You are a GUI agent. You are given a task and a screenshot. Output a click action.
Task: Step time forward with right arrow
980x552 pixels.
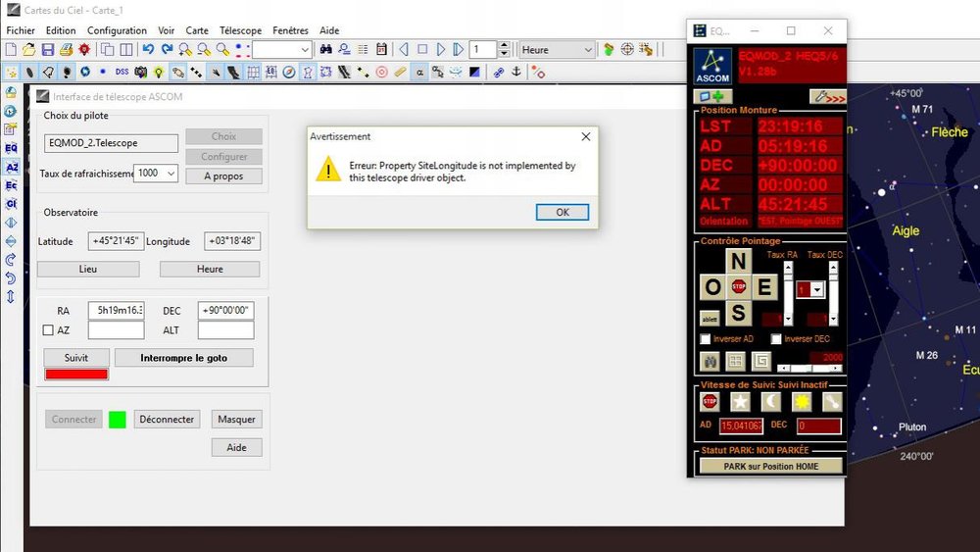pos(441,49)
